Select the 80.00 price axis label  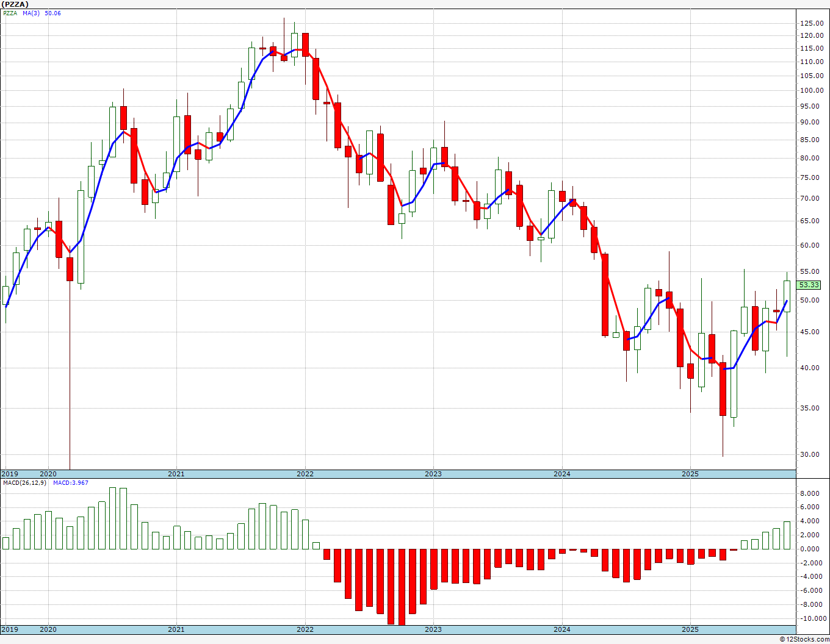[810, 158]
